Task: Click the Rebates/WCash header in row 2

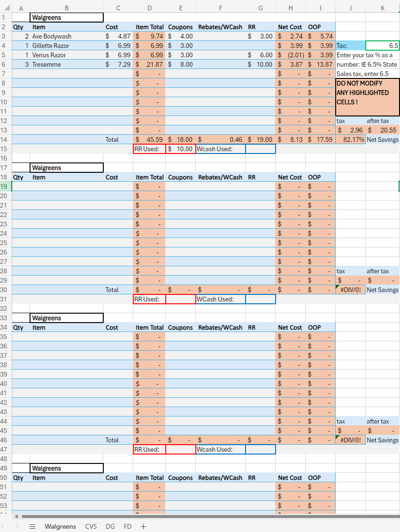Action: 221,27
